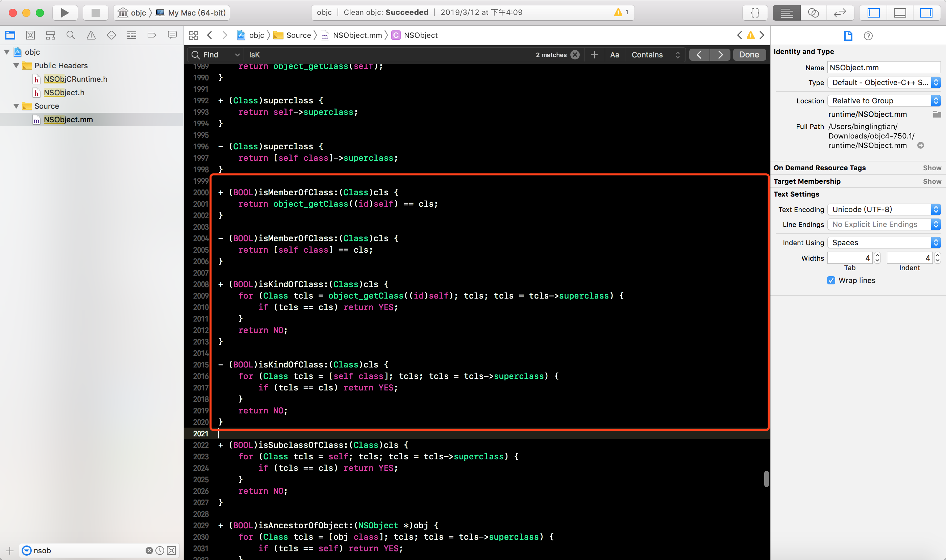Viewport: 946px width, 560px height.
Task: Click the Run play button
Action: pos(65,13)
